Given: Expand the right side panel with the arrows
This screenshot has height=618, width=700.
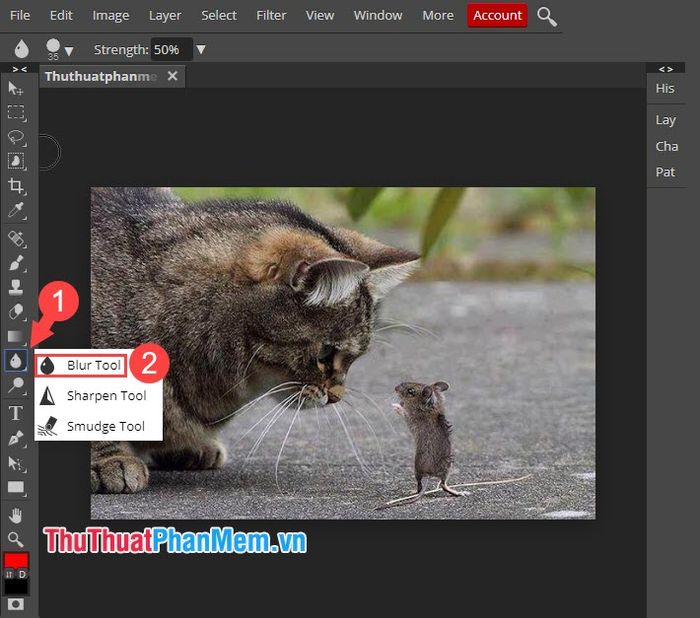Looking at the screenshot, I should [x=665, y=69].
